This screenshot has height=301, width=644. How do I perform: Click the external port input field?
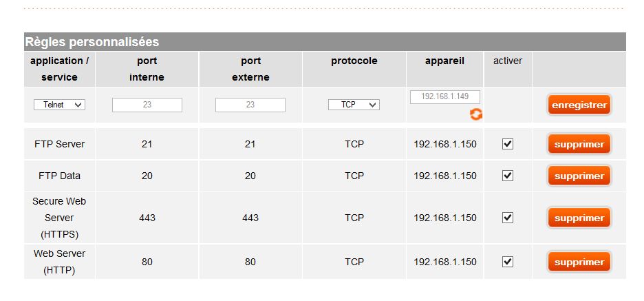coord(250,105)
